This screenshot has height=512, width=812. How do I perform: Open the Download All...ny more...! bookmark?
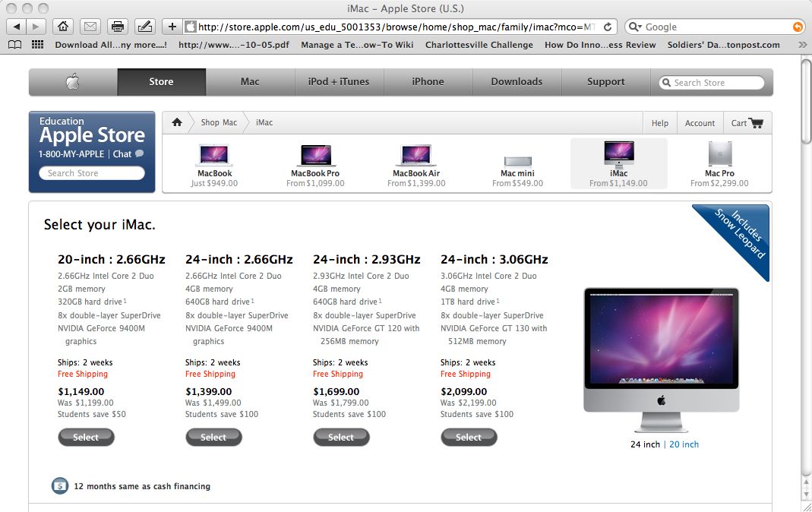point(111,45)
